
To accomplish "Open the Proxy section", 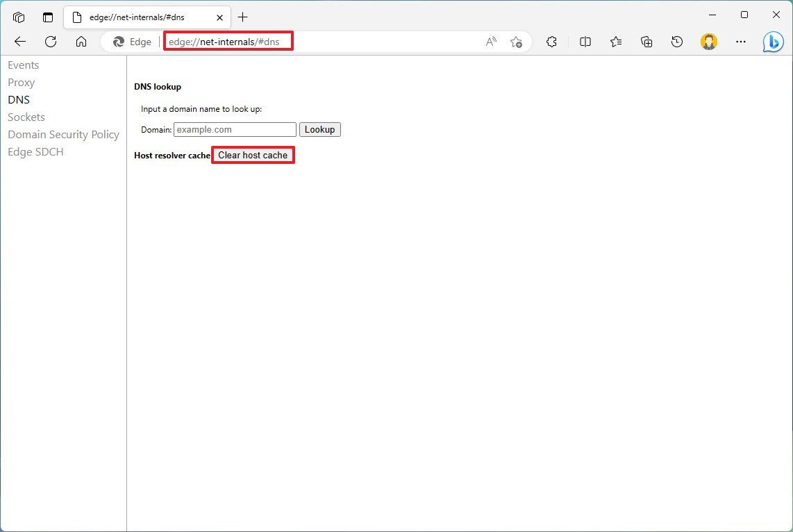I will (x=21, y=82).
